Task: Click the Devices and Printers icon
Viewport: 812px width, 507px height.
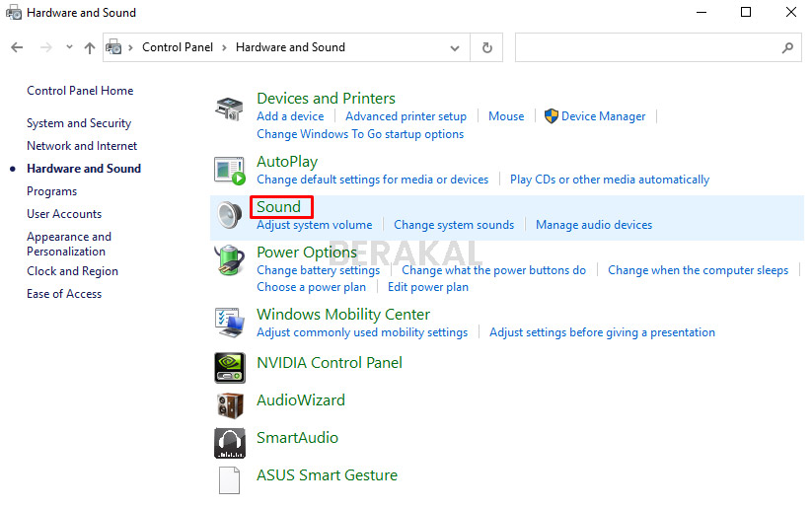Action: (x=229, y=109)
